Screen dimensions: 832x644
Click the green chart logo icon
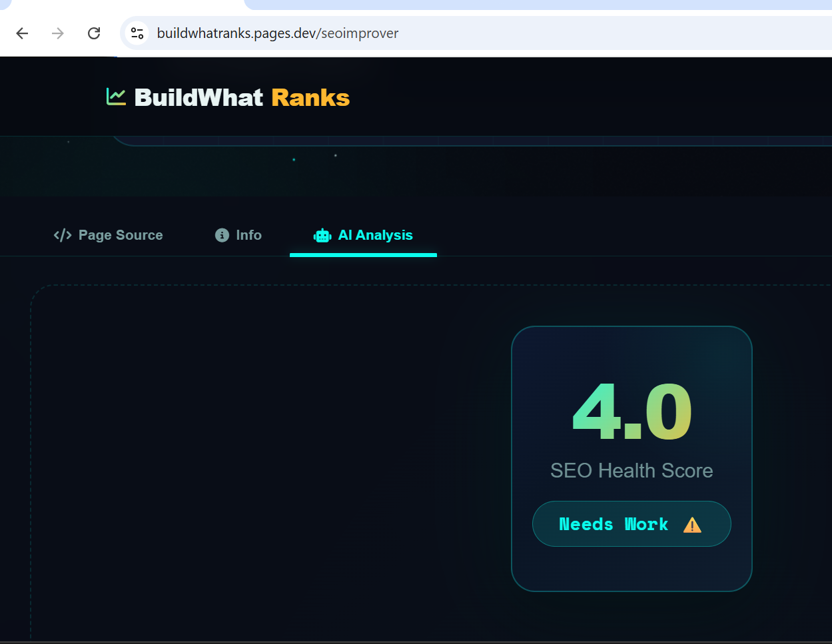coord(116,97)
